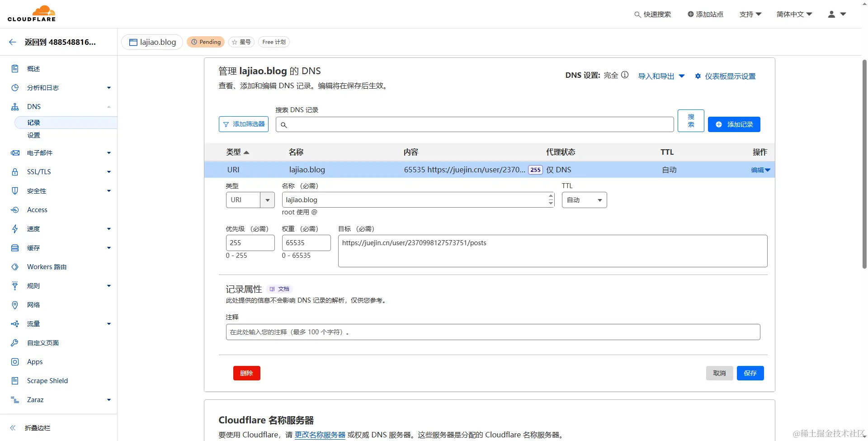Click the Star (星号) badge
The height and width of the screenshot is (441, 868).
click(241, 42)
